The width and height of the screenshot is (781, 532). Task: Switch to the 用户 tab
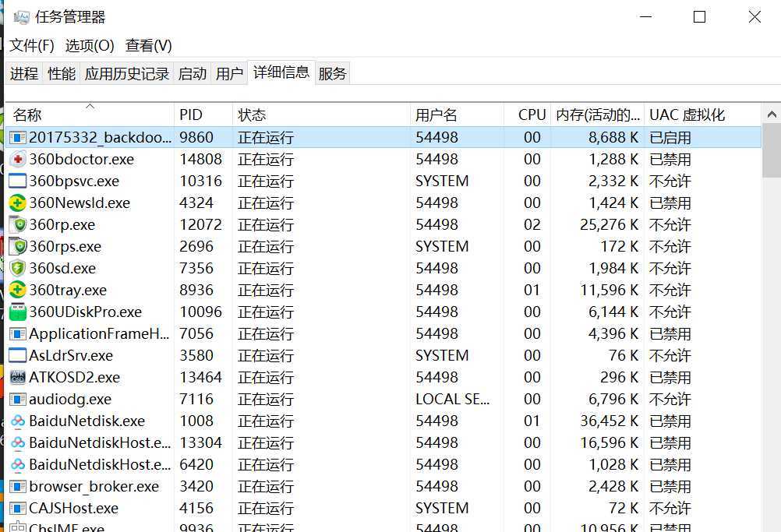(x=229, y=74)
